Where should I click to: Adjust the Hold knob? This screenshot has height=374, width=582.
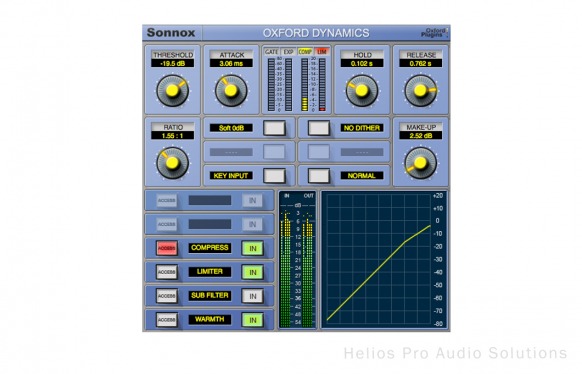pos(362,91)
